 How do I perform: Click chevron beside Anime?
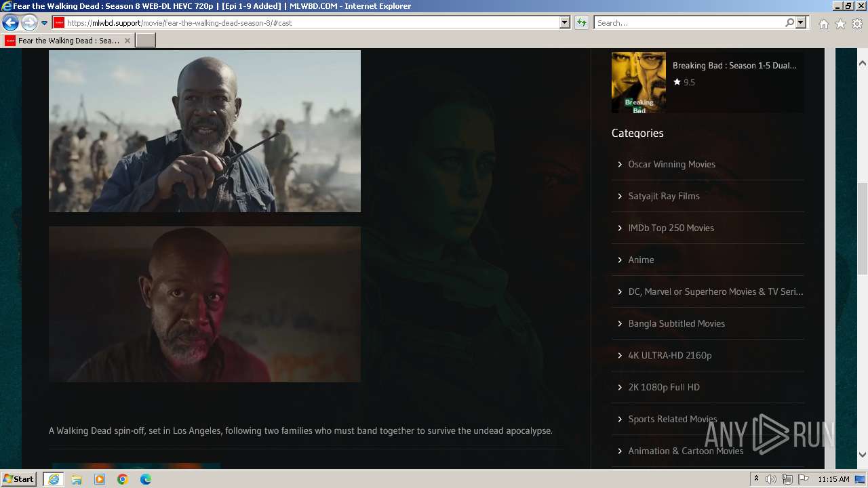(x=620, y=260)
